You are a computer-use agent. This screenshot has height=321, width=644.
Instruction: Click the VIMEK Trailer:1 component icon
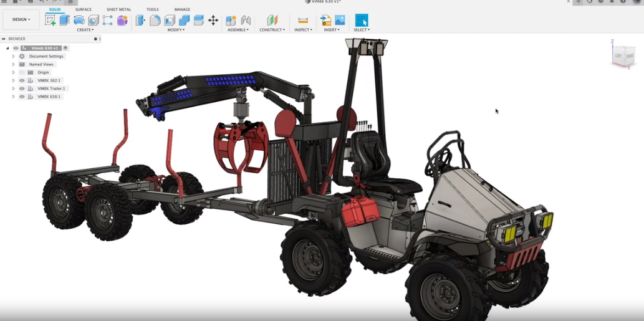[x=31, y=89]
